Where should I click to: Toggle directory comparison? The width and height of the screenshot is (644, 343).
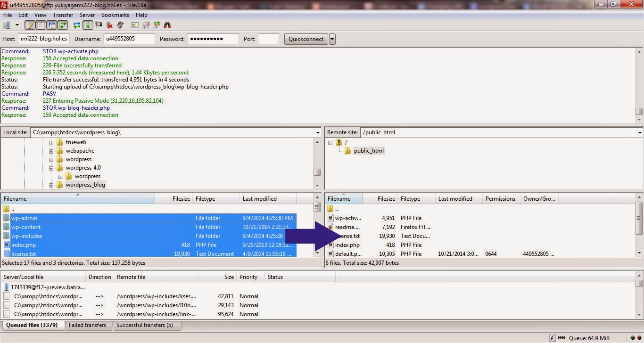tap(146, 25)
